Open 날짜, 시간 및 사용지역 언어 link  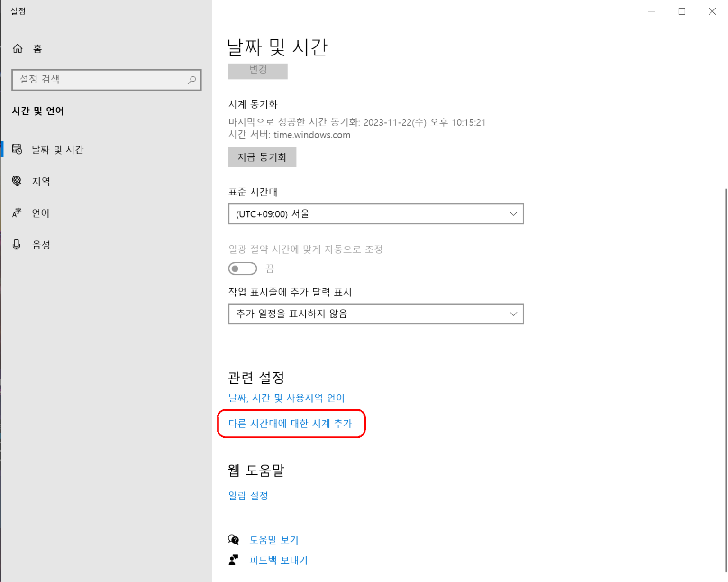click(x=286, y=398)
